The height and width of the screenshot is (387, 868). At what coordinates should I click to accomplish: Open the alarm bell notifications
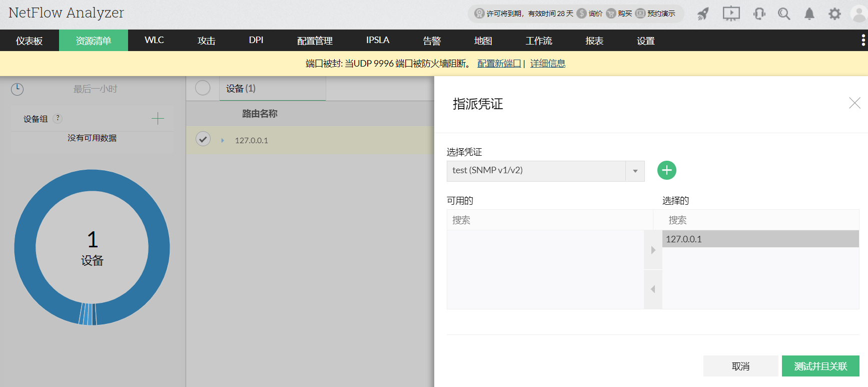click(x=809, y=14)
